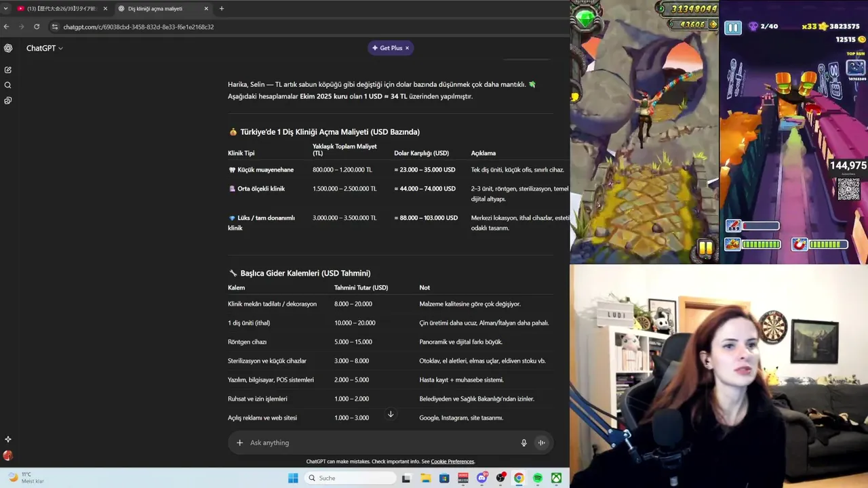Open the user profile avatar in sidebar

8,456
